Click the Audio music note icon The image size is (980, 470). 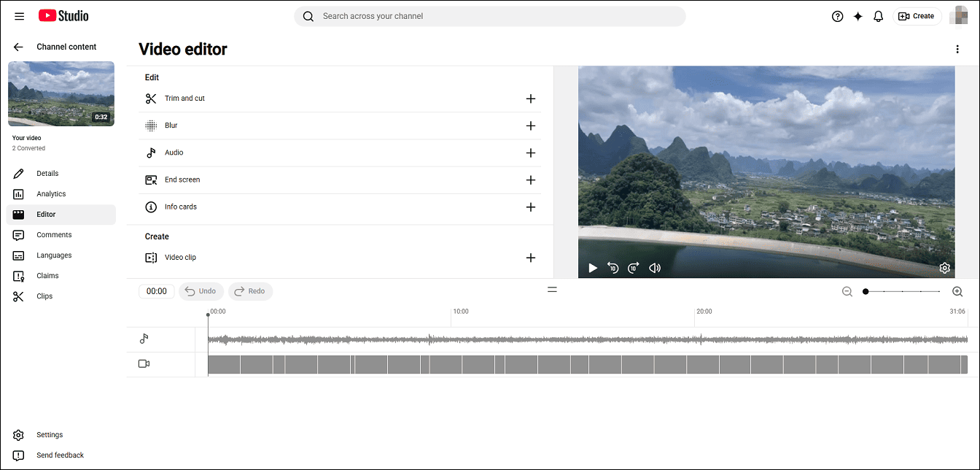pyautogui.click(x=151, y=153)
